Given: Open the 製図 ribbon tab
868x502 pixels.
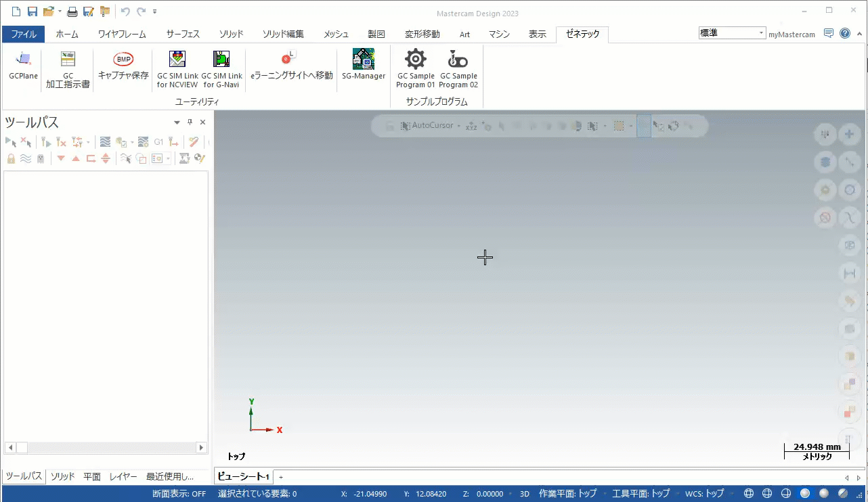Looking at the screenshot, I should (x=376, y=34).
